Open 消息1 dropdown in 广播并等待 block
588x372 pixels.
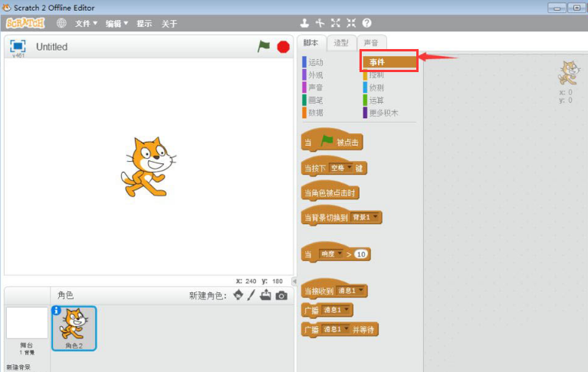(x=336, y=329)
